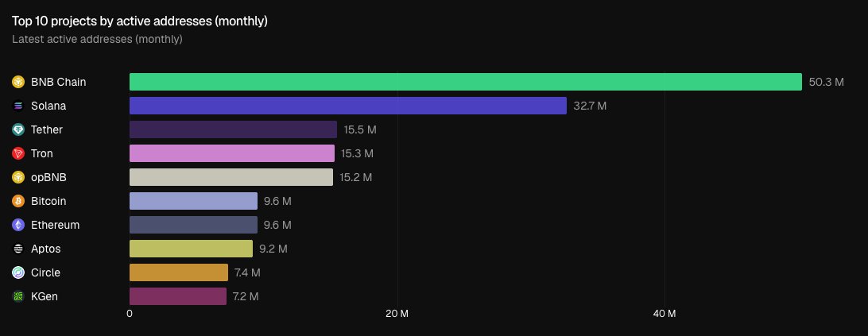This screenshot has width=868, height=336.
Task: Click Bitcoin's 9.6 M value label
Action: click(277, 201)
